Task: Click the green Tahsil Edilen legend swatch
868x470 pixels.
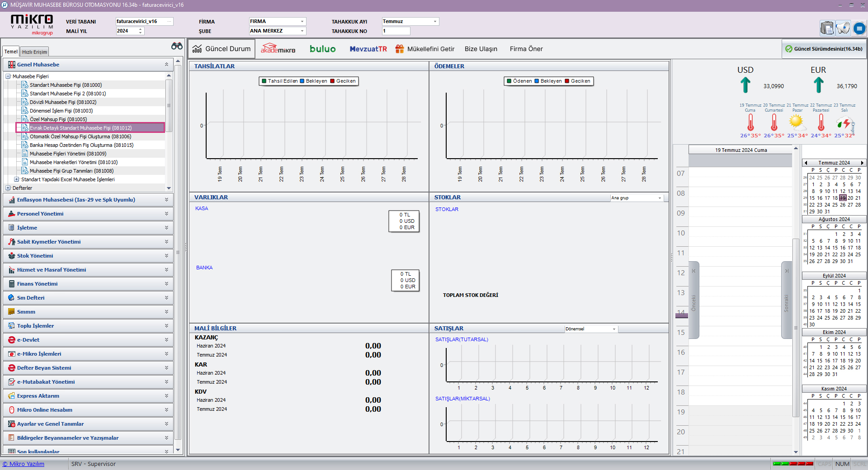Action: click(264, 81)
